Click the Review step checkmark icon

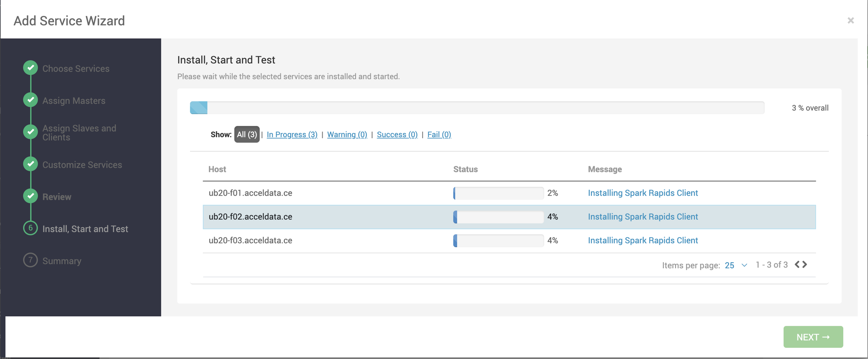click(x=31, y=196)
